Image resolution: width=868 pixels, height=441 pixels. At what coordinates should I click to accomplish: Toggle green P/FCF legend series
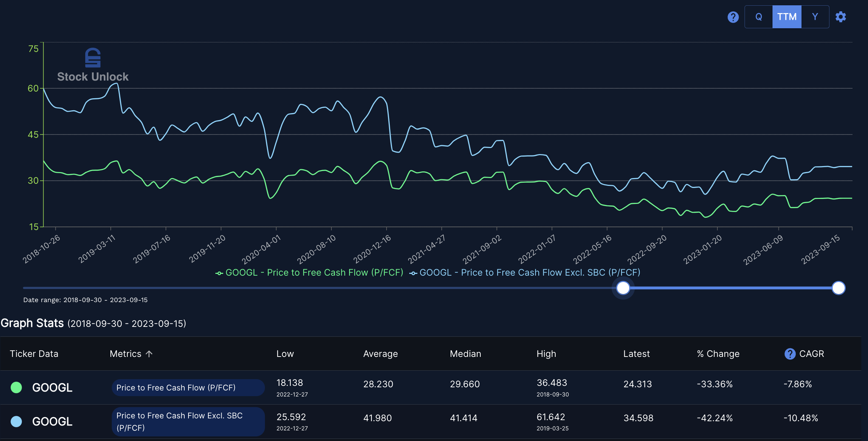(x=309, y=272)
